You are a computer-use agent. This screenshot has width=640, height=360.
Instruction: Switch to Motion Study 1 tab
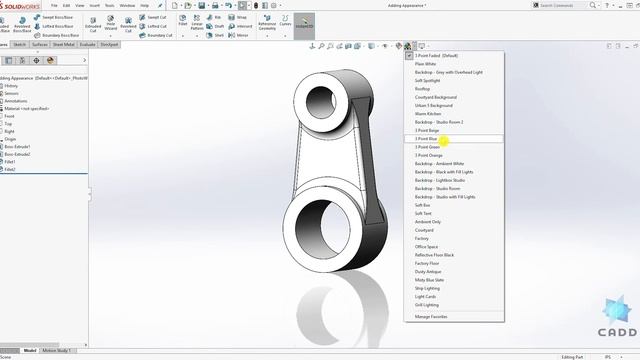point(56,351)
